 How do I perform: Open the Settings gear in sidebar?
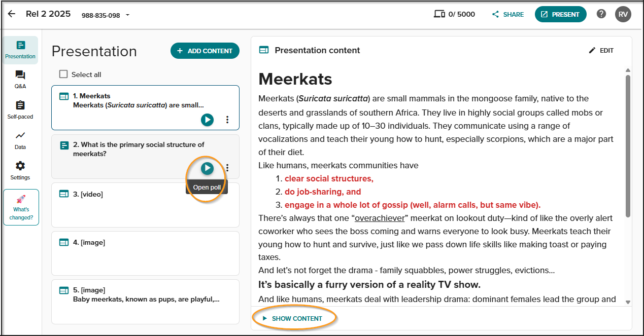click(x=20, y=171)
